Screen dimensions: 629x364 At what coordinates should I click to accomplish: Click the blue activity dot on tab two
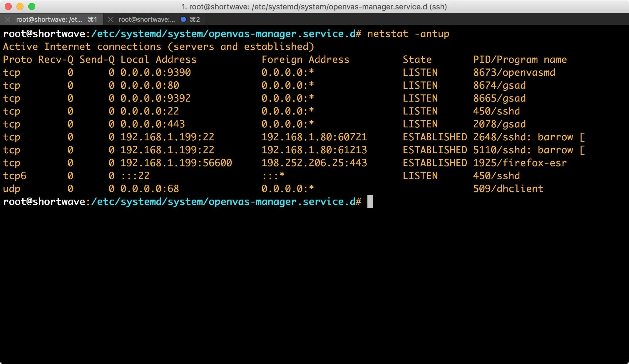(x=183, y=19)
